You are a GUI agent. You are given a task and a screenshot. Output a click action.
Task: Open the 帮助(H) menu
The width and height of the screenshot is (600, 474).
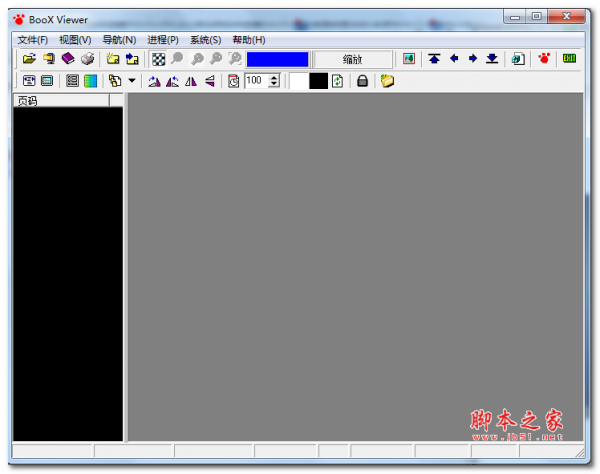(x=249, y=40)
